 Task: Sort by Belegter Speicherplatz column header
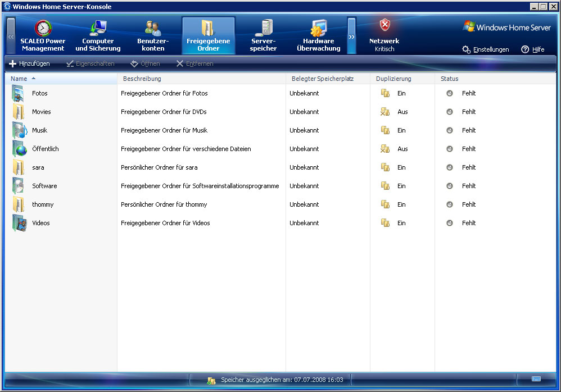pos(328,79)
